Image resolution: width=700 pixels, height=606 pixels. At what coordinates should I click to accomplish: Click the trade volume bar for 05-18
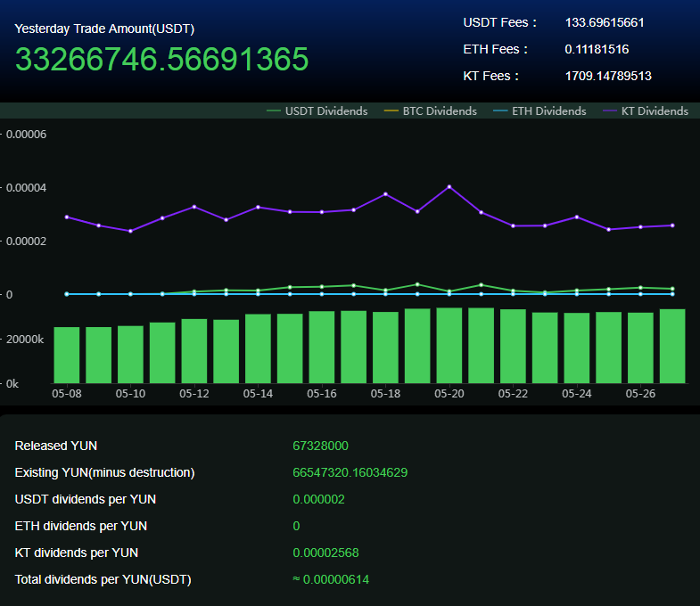point(385,348)
